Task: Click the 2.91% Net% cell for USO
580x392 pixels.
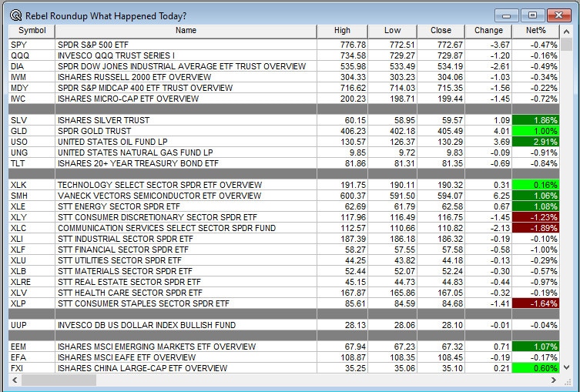Action: tap(535, 142)
